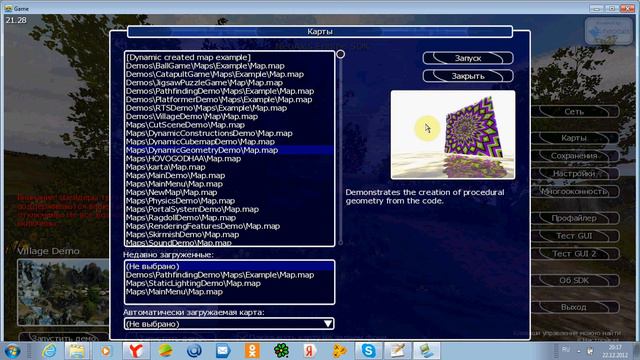Select Demos\VillageDemo map entry
The height and width of the screenshot is (360, 640).
click(229, 116)
